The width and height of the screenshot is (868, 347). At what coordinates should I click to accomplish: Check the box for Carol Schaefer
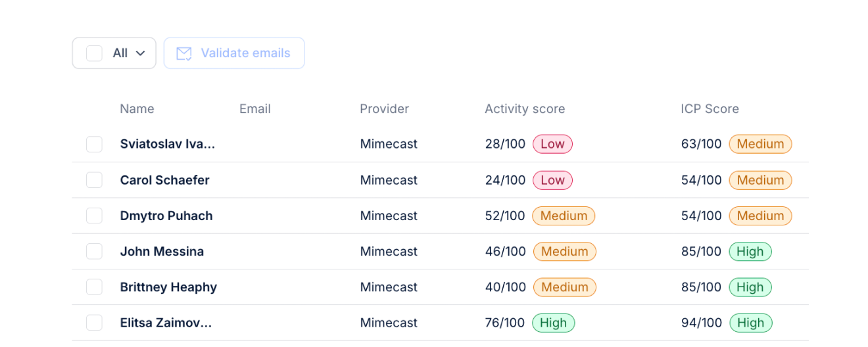point(94,180)
